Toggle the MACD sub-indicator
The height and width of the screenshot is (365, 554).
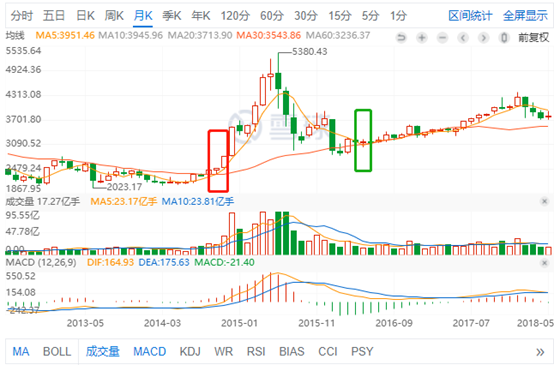(x=150, y=352)
